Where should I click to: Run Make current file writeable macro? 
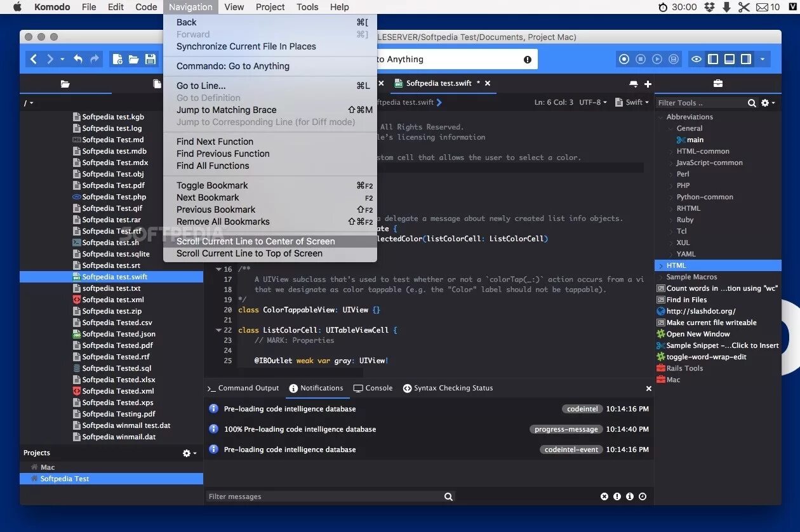711,323
